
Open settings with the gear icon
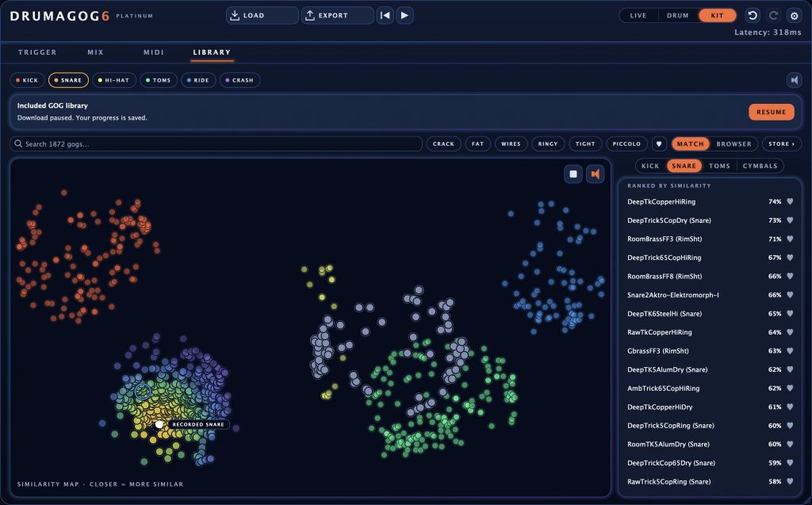[794, 16]
